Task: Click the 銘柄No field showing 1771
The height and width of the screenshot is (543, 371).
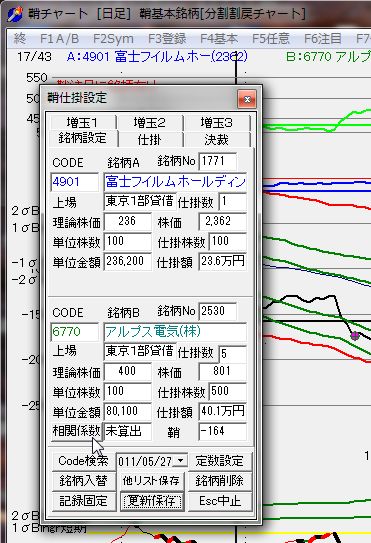Action: [x=218, y=161]
